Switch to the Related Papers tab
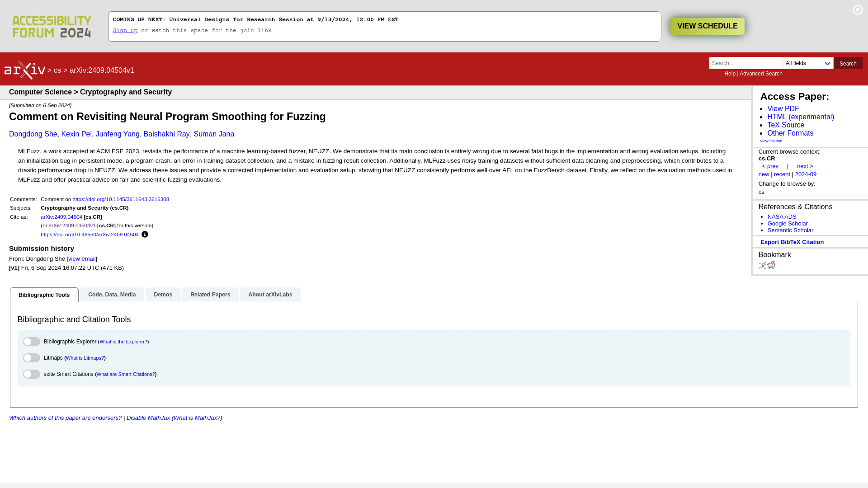Viewport: 868px width, 488px height. pyautogui.click(x=210, y=294)
